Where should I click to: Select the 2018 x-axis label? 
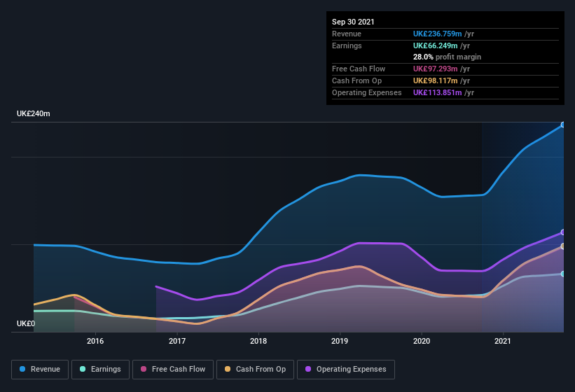point(258,342)
